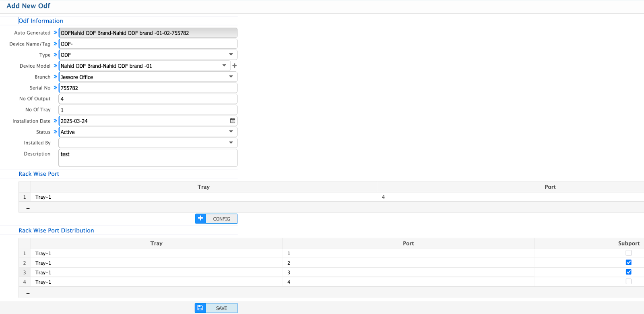Click the plus icon beside Device Model
Viewport: 644px width, 314px height.
click(x=235, y=66)
